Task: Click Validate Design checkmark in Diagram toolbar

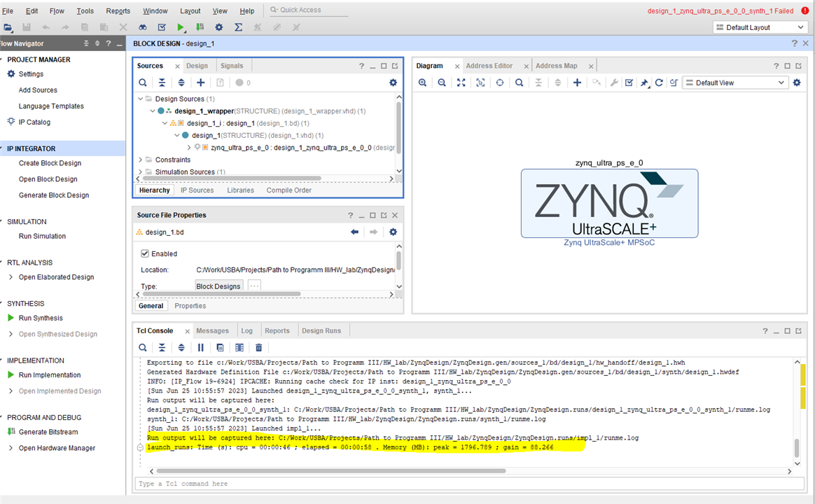Action: click(x=629, y=83)
